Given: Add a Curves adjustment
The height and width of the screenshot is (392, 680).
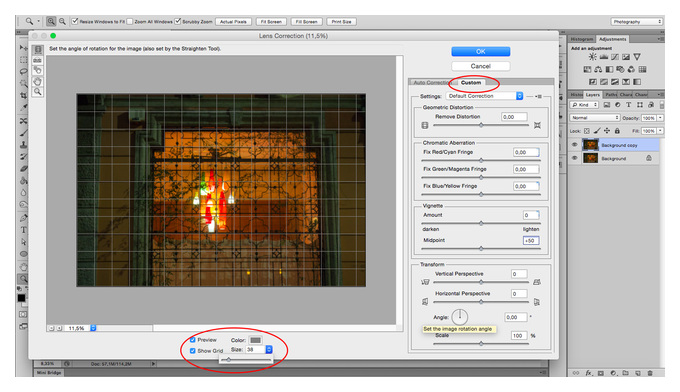Looking at the screenshot, I should tap(615, 57).
